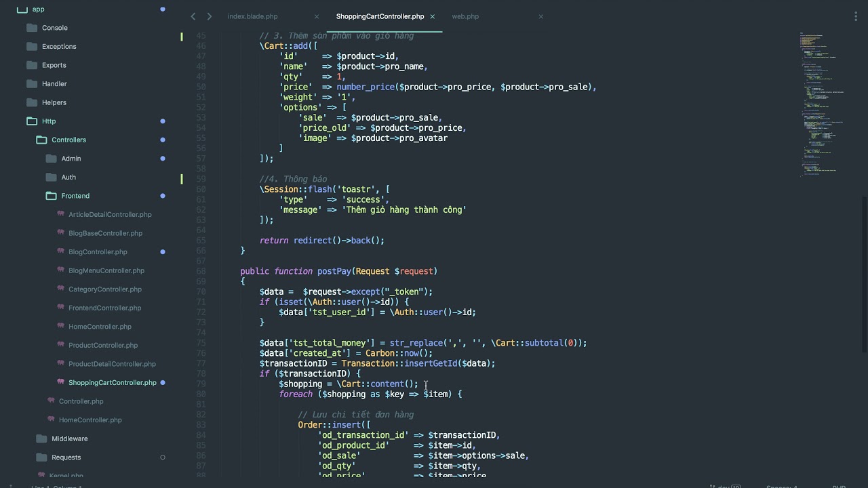868x488 pixels.
Task: Click the PHP icon beside ProductDetailController.php
Action: pos(61,364)
